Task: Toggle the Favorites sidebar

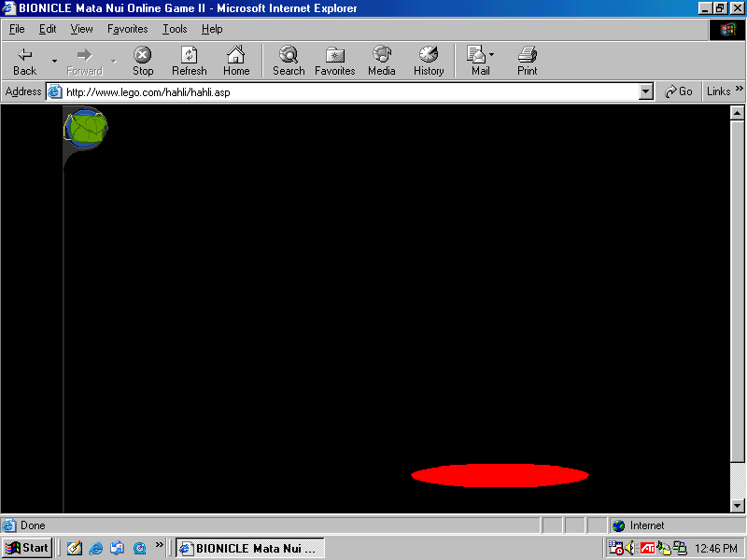Action: [334, 61]
